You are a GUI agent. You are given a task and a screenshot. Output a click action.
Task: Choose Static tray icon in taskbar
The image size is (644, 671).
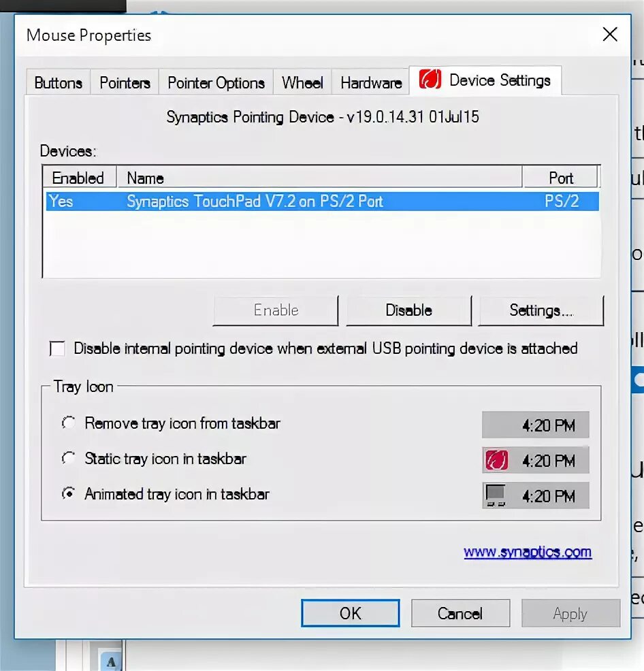[x=69, y=458]
